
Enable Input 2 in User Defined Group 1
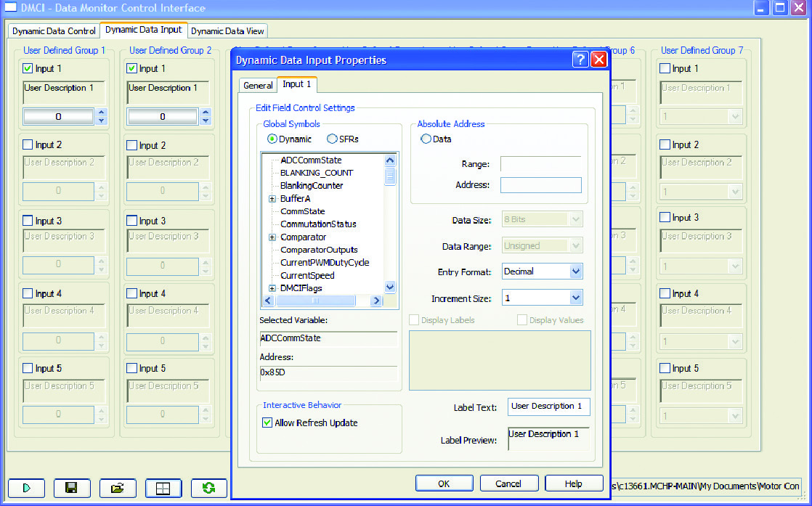[x=28, y=145]
